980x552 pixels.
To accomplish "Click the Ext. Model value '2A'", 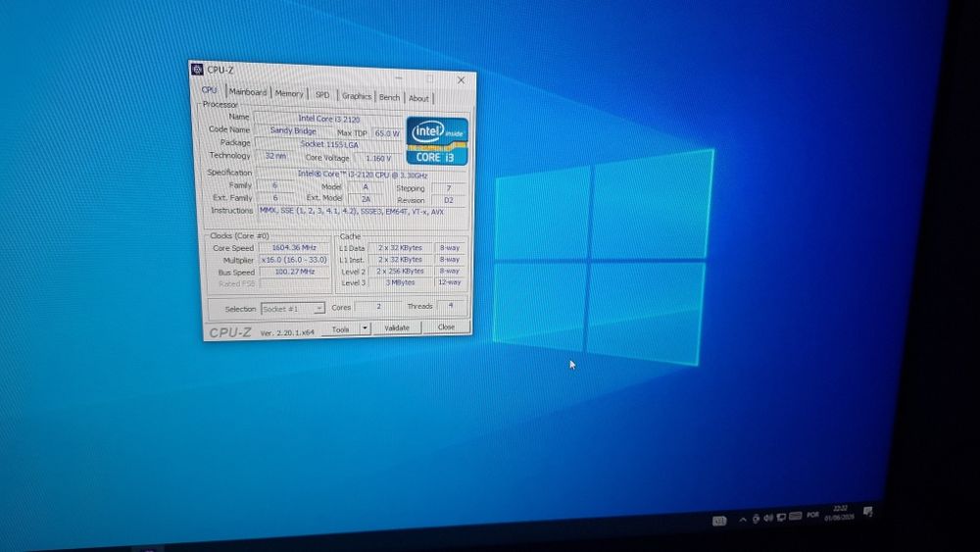I will pyautogui.click(x=366, y=199).
